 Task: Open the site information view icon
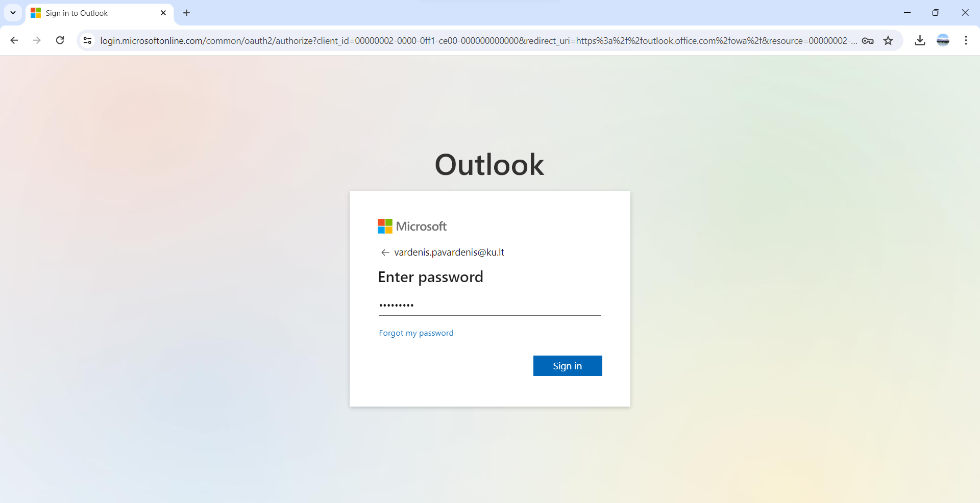87,40
